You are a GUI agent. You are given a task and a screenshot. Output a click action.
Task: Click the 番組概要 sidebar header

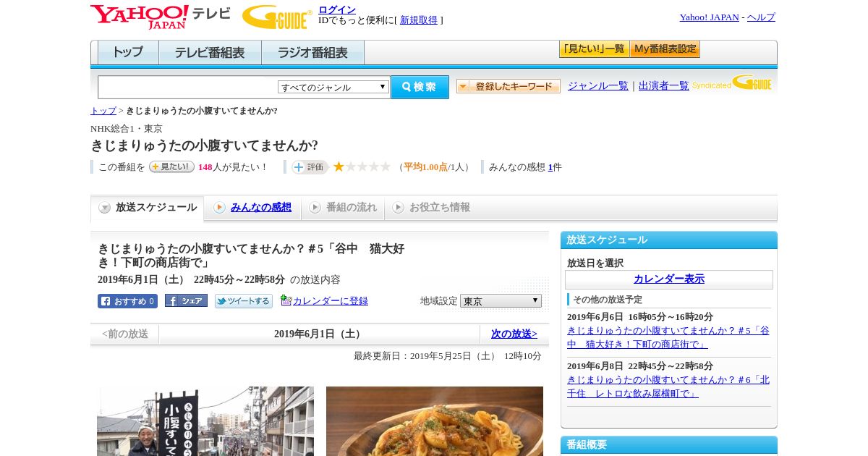pyautogui.click(x=669, y=445)
